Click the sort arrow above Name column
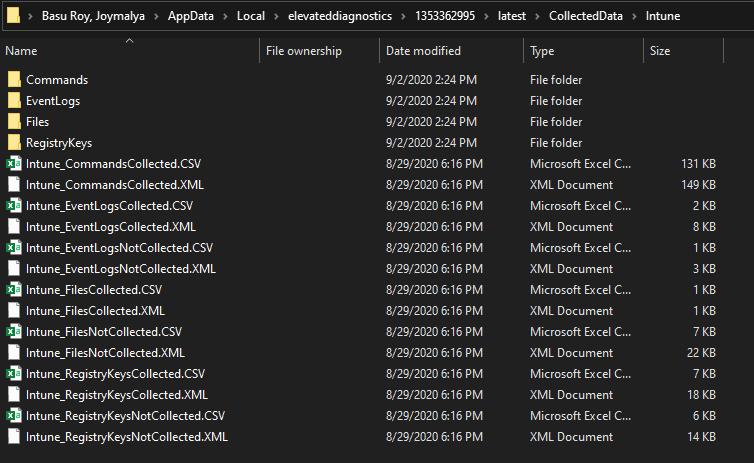Image resolution: width=754 pixels, height=463 pixels. click(129, 41)
